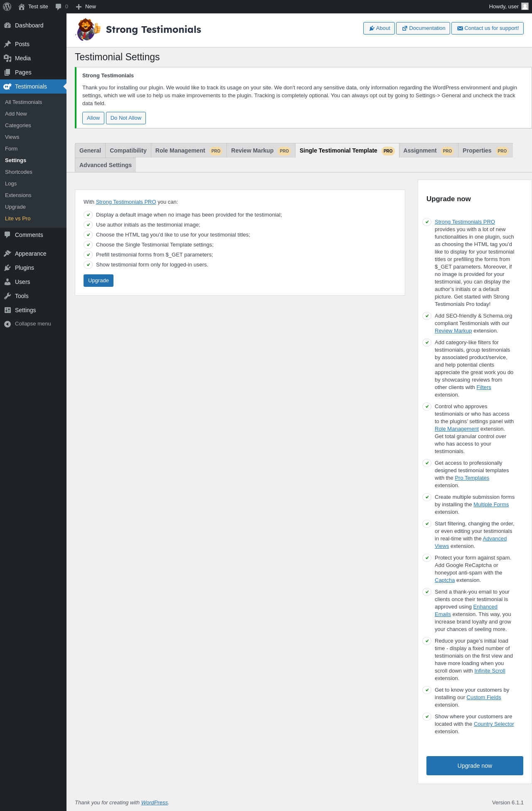This screenshot has width=532, height=811.
Task: Click the Test site name in admin bar
Action: tap(38, 7)
